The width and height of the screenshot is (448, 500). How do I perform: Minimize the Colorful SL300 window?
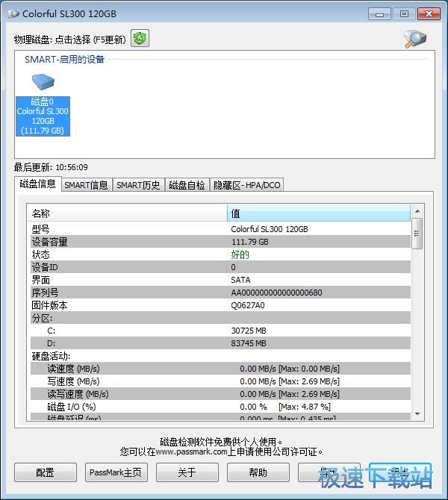[379, 14]
